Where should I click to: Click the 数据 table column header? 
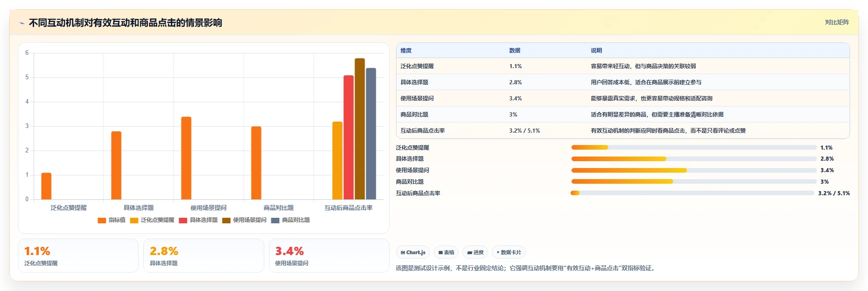pos(515,51)
